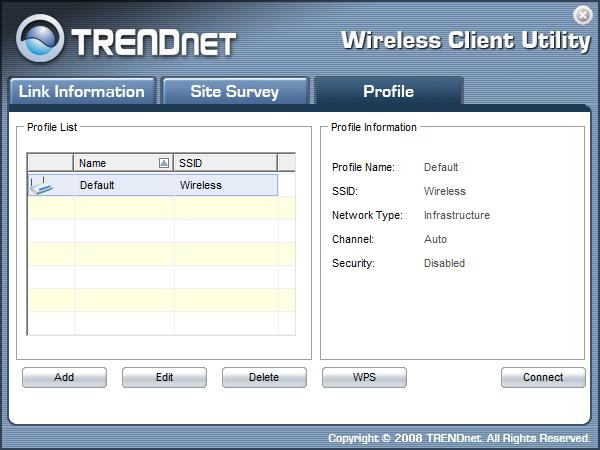This screenshot has width=600, height=450.
Task: Click the Profile Name value Default
Action: 441,167
